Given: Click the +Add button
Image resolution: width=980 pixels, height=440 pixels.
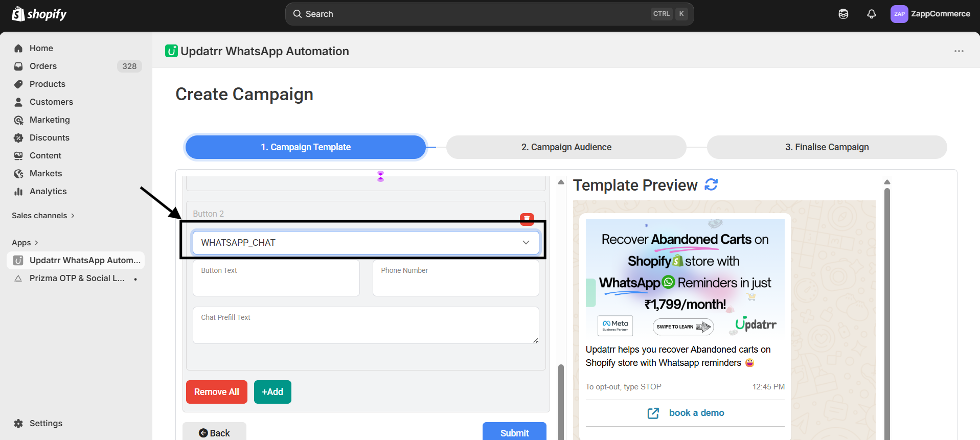Looking at the screenshot, I should click(x=272, y=392).
